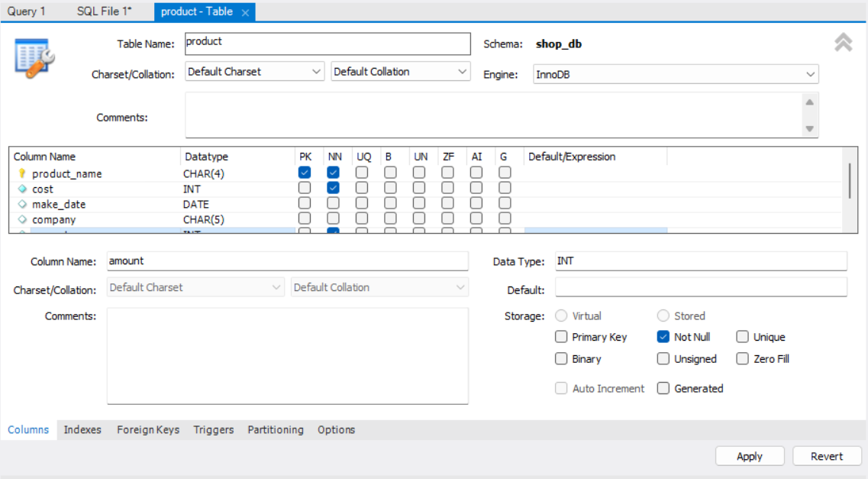Click the primary key icon of product_name

22,173
